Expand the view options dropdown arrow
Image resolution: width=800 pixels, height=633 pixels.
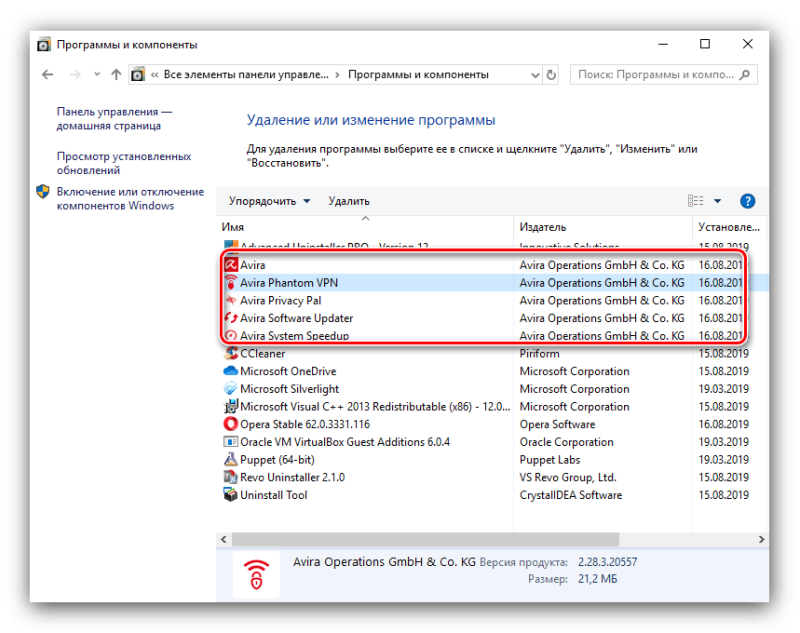(717, 201)
